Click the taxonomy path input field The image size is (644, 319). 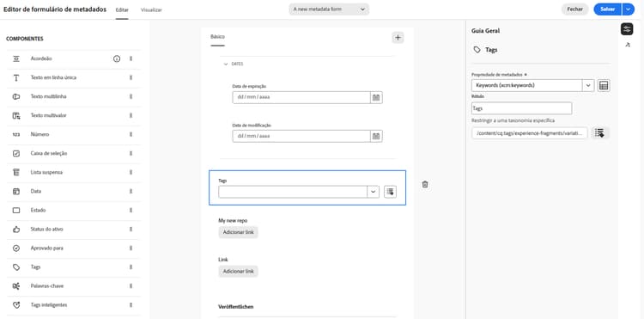pos(530,133)
